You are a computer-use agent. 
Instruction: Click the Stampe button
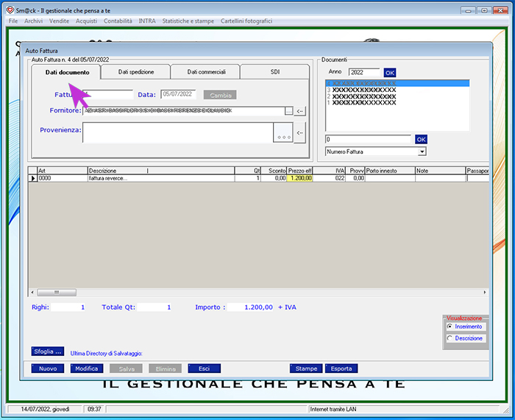(306, 369)
